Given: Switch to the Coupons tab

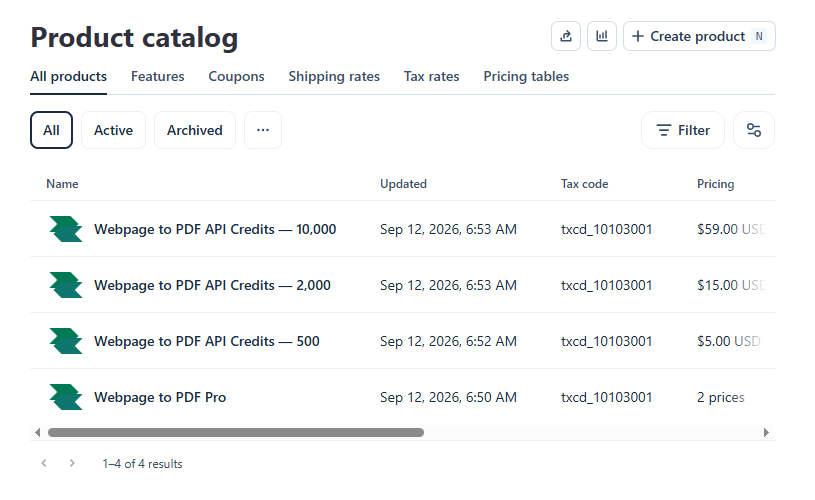Looking at the screenshot, I should (x=236, y=76).
